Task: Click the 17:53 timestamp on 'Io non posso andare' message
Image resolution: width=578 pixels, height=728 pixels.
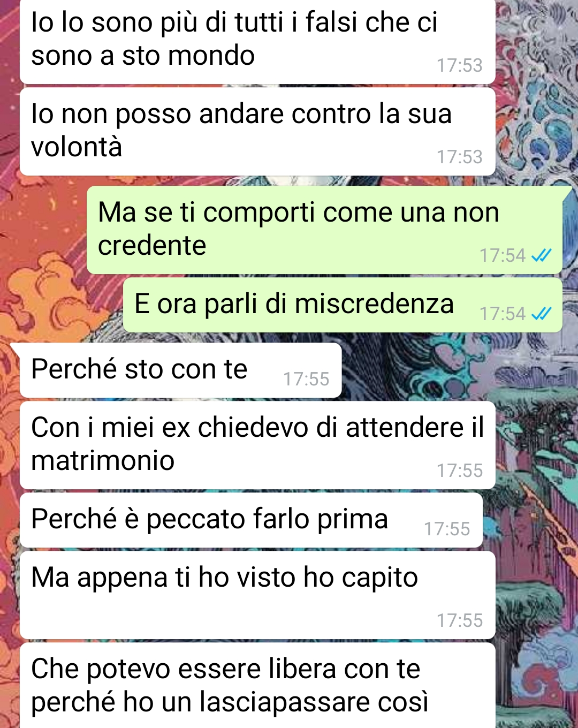Action: point(460,157)
